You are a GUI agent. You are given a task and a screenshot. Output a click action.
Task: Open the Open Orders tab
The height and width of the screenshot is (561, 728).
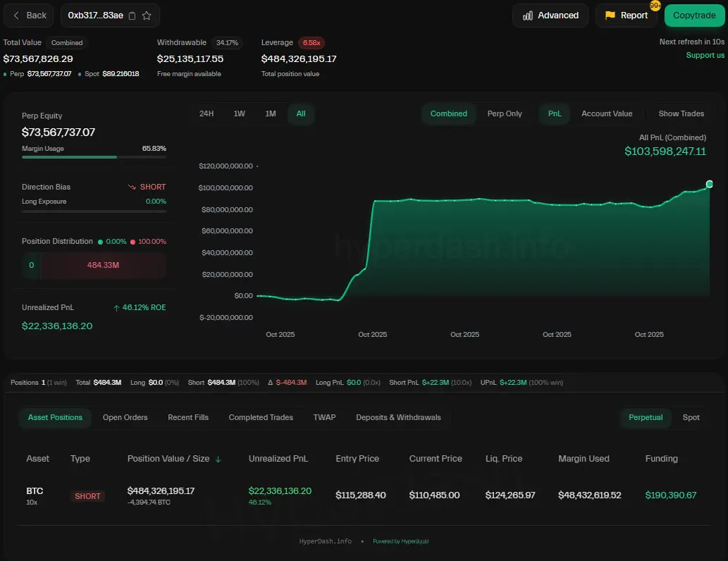click(x=125, y=417)
